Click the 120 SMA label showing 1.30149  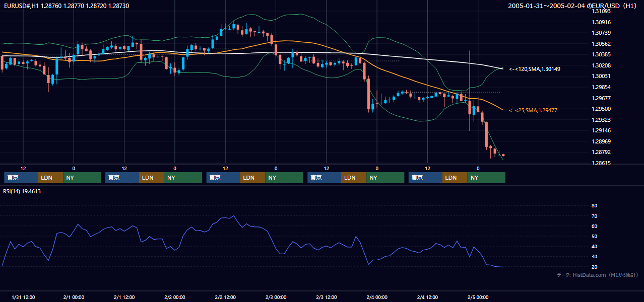click(x=535, y=69)
